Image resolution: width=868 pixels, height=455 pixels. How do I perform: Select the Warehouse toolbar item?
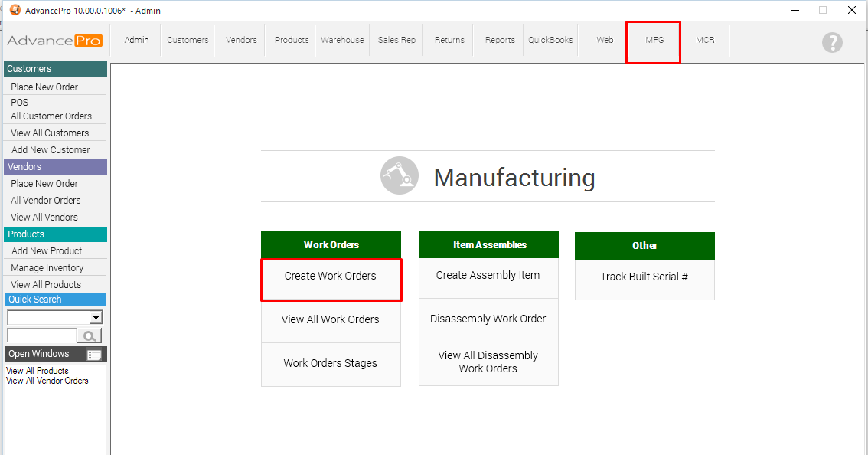click(x=342, y=41)
